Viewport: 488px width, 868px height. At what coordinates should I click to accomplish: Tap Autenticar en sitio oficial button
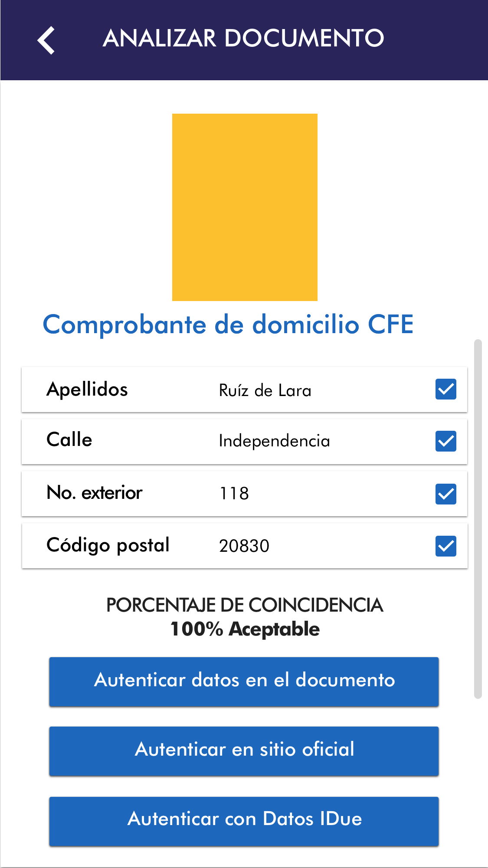click(x=244, y=751)
